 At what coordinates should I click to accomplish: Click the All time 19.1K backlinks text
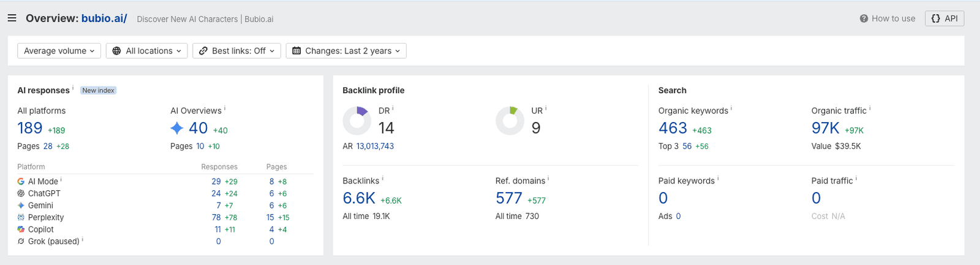click(366, 216)
